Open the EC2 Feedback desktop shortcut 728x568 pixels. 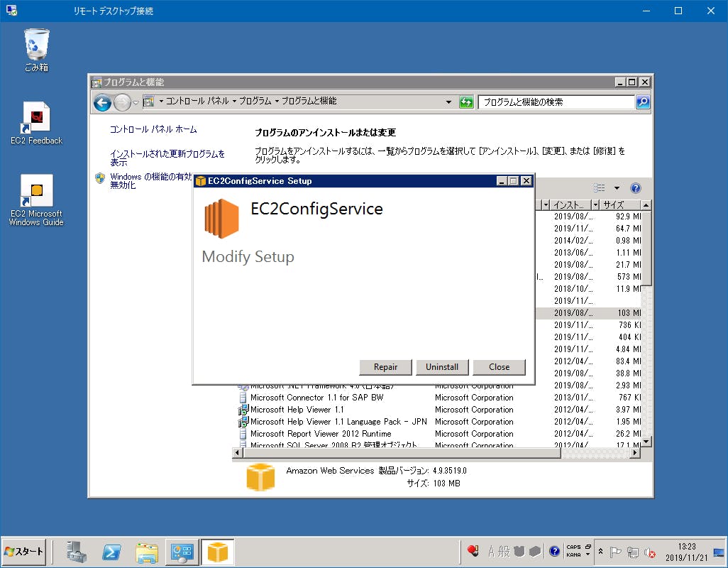click(36, 123)
